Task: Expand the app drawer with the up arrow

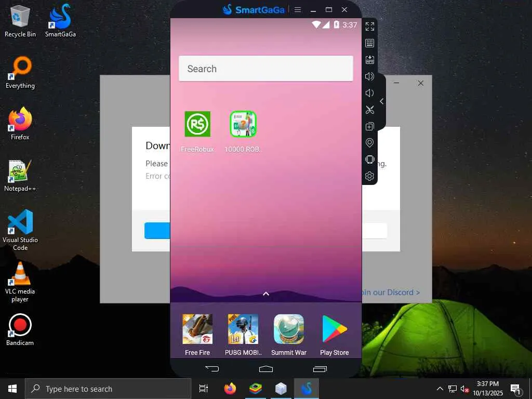Action: [x=266, y=294]
